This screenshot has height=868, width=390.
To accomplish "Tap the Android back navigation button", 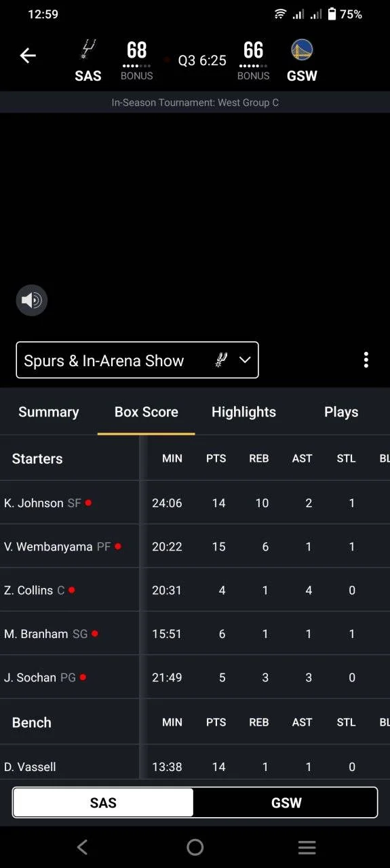I will (x=82, y=847).
